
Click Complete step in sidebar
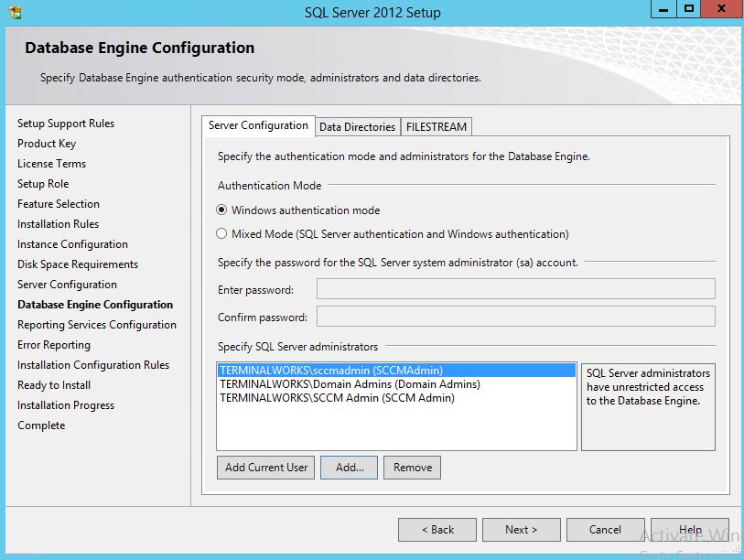tap(41, 425)
